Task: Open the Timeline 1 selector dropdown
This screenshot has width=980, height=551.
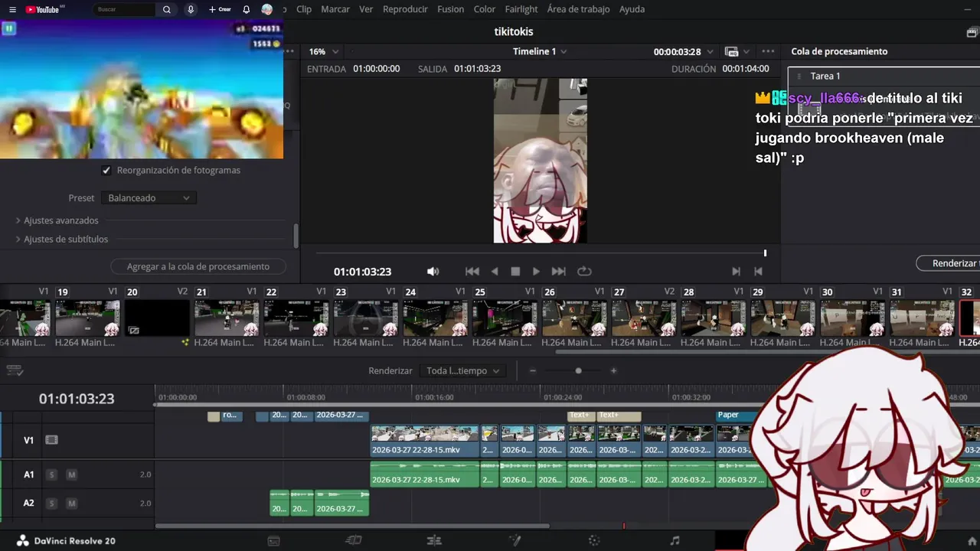Action: coord(540,51)
